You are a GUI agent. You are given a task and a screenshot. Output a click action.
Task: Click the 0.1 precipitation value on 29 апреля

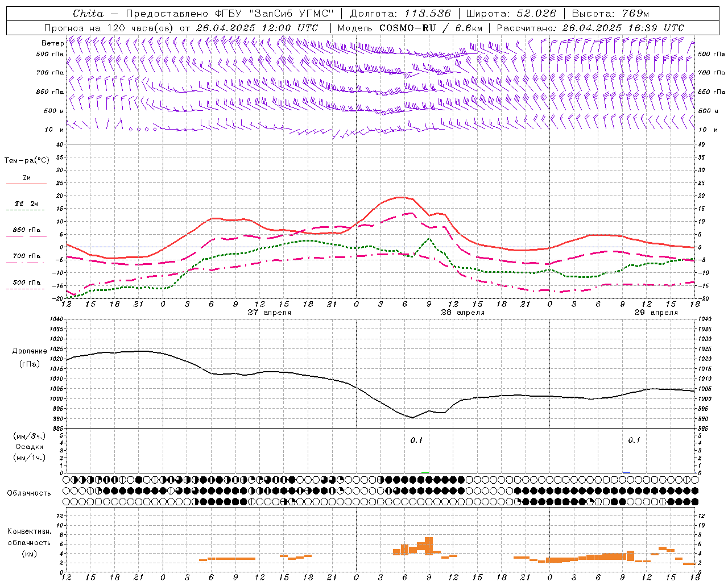pos(634,440)
